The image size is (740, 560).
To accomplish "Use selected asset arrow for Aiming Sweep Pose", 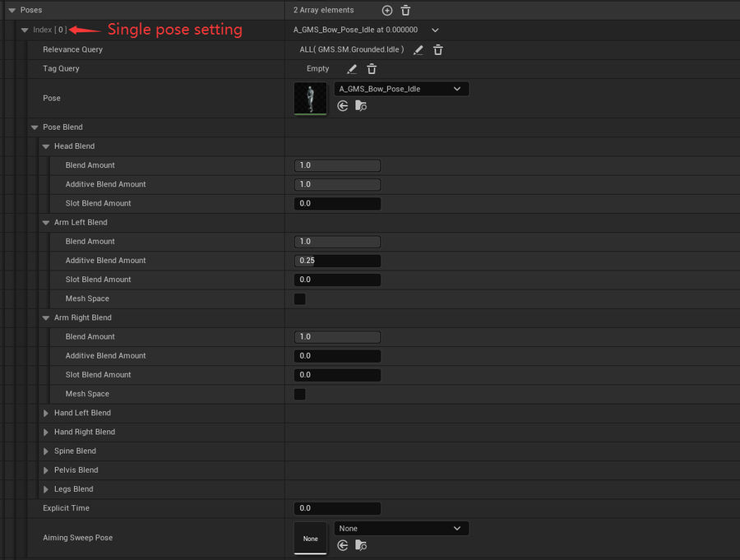I will (343, 545).
